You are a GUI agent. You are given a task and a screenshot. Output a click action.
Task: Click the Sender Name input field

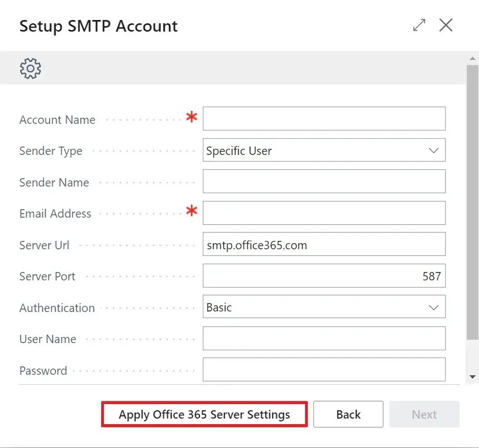[324, 181]
